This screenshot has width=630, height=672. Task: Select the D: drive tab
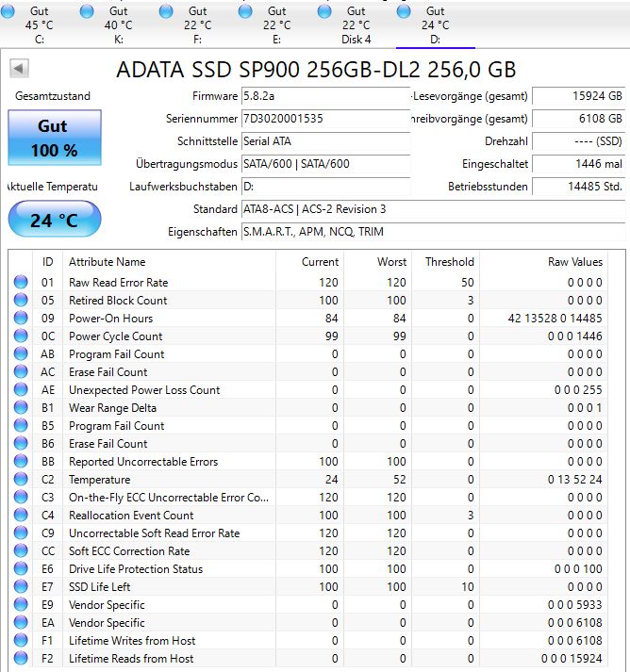click(436, 25)
